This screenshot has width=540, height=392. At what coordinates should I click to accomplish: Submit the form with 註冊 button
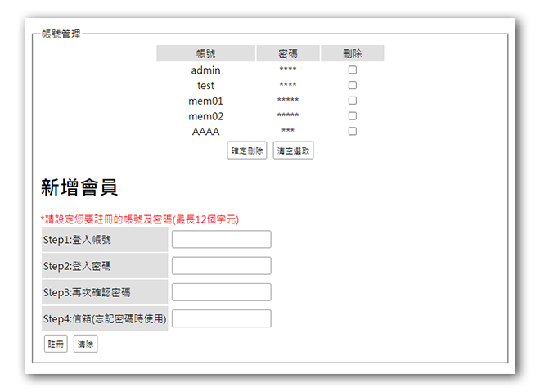tap(56, 345)
